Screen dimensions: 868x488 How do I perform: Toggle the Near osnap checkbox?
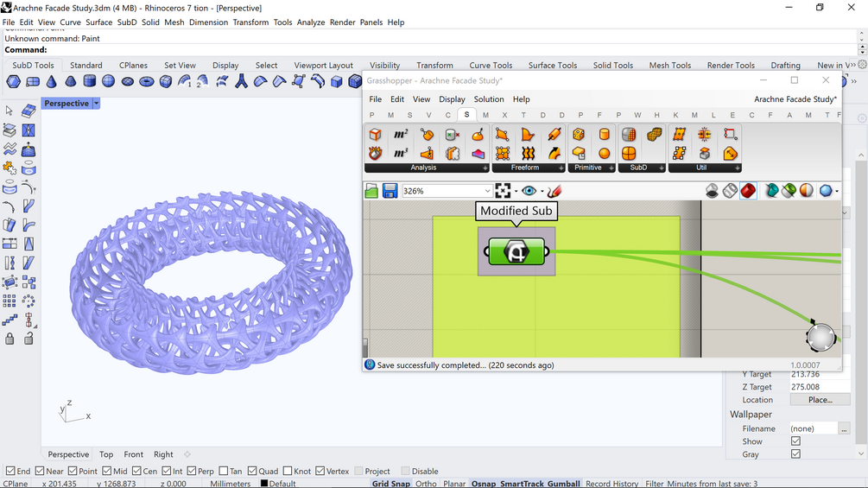click(40, 471)
